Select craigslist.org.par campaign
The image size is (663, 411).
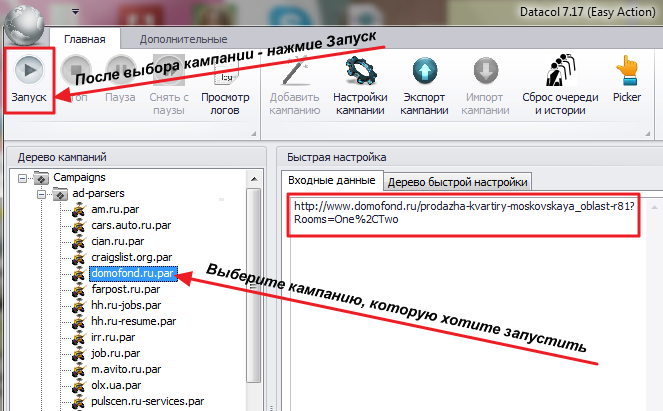(x=132, y=258)
